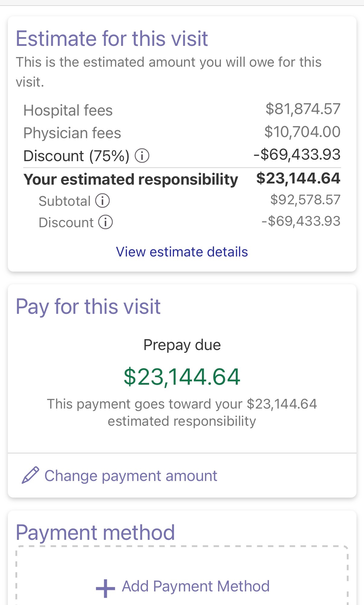Tap the info icon next to the indented Discount line
364x605 pixels.
tap(106, 222)
